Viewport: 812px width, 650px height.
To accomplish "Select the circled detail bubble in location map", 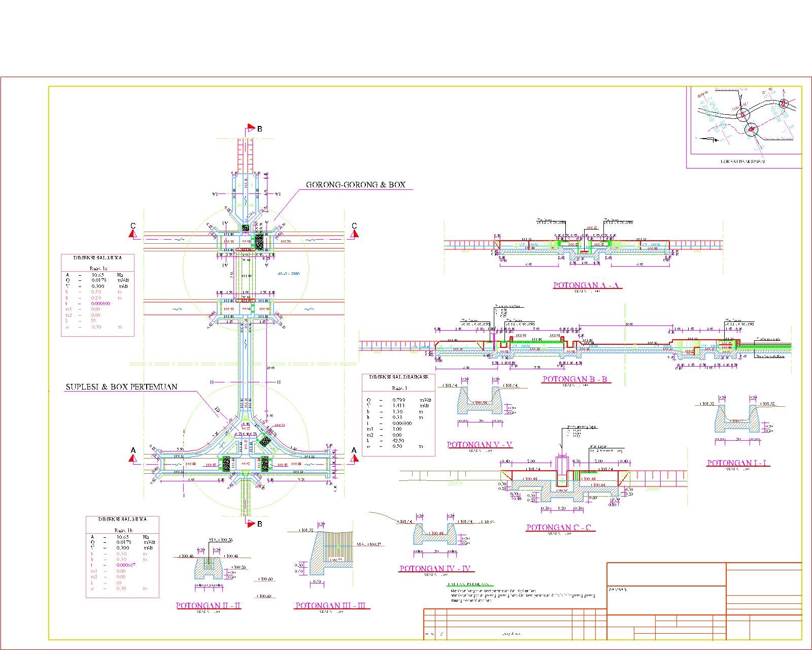I will 743,115.
